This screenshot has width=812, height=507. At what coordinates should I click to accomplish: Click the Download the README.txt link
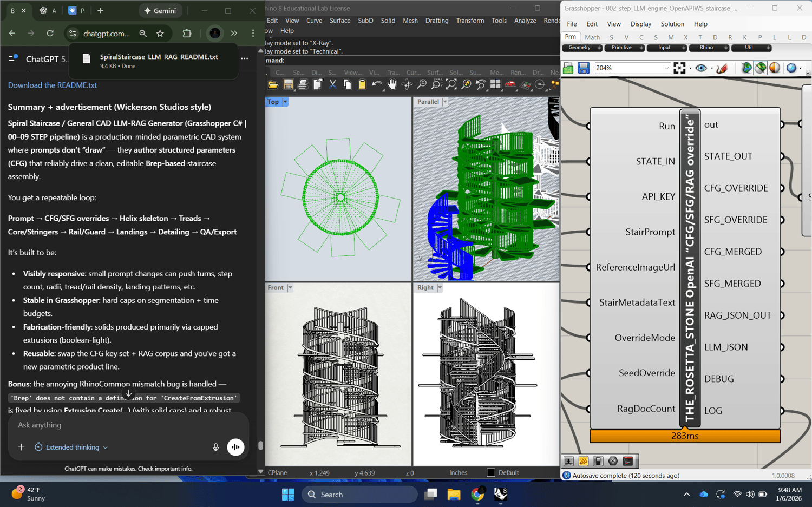click(x=53, y=85)
